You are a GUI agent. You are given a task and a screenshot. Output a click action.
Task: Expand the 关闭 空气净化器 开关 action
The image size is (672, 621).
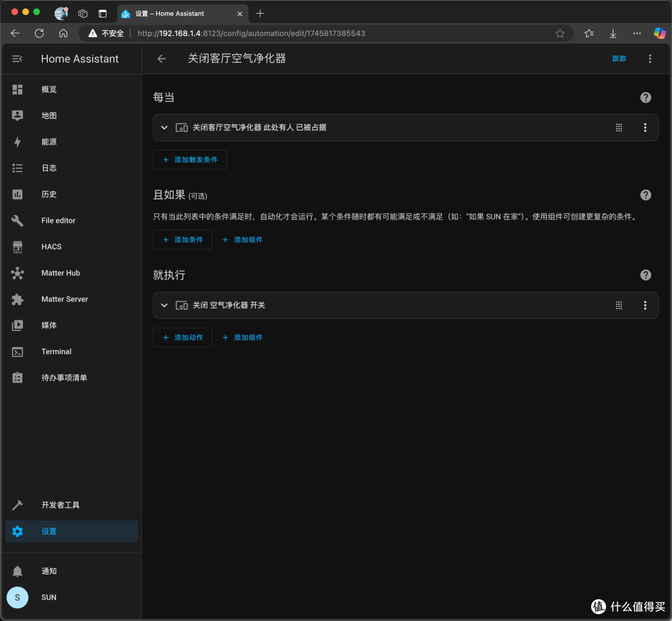tap(164, 305)
